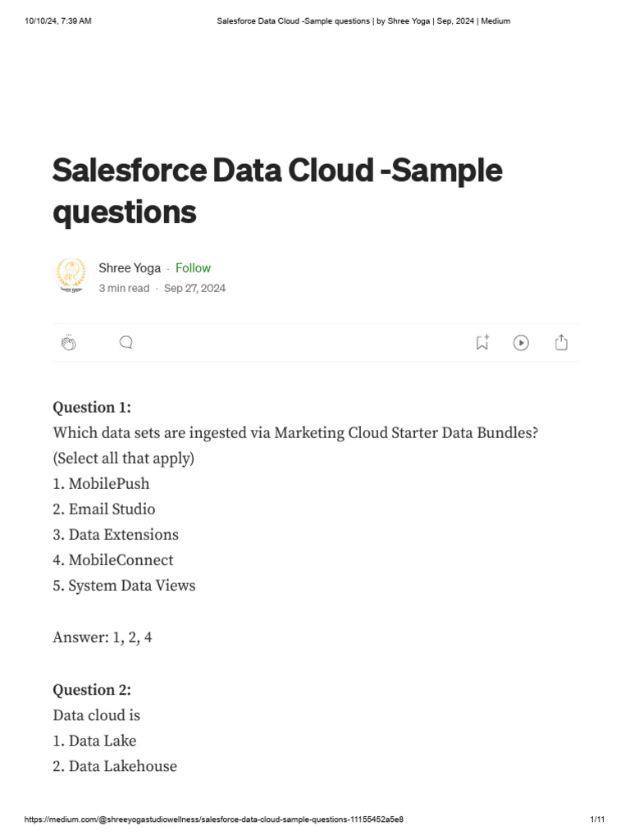
Task: Open the Shree Yoga author name link
Action: point(130,268)
